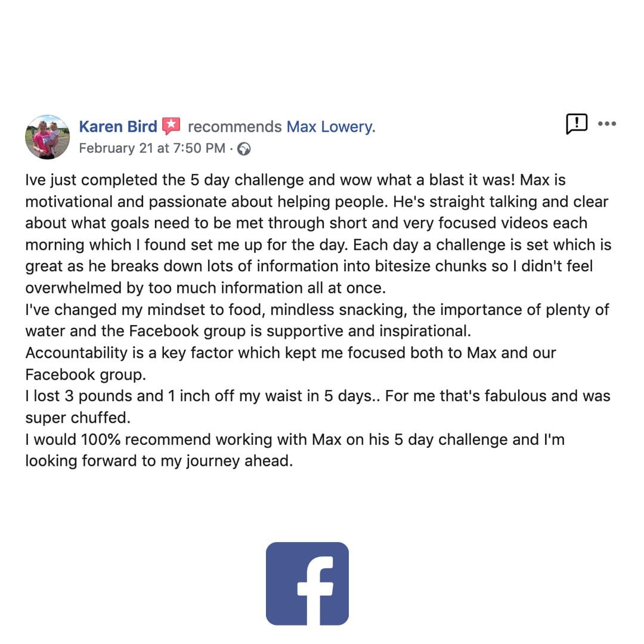644x644 pixels.
Task: Click the line starting "overwhelmed by too much"
Action: [205, 288]
